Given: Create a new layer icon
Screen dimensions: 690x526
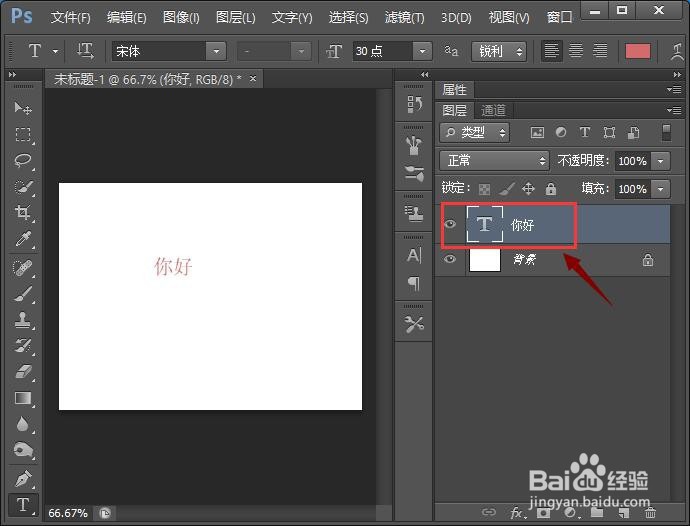Looking at the screenshot, I should point(624,513).
